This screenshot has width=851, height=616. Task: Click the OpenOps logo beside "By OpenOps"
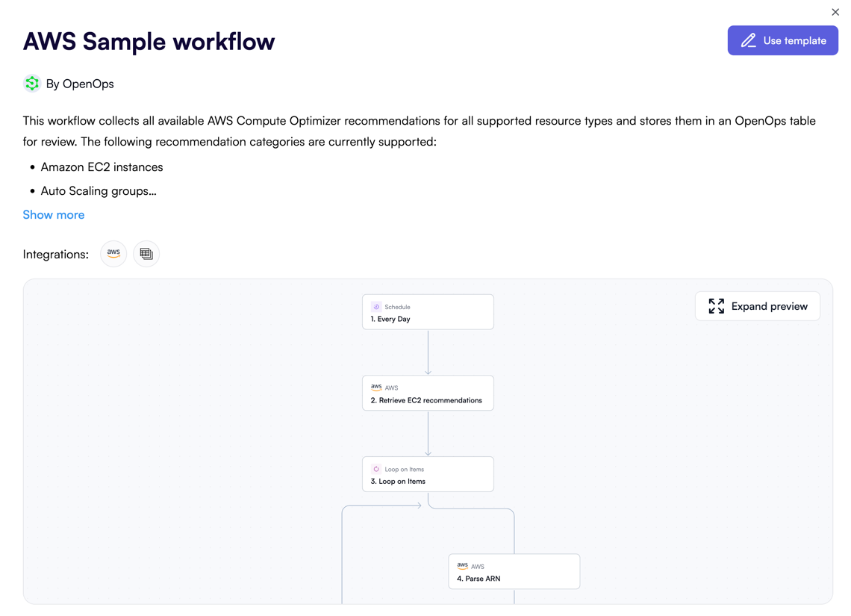pos(31,84)
